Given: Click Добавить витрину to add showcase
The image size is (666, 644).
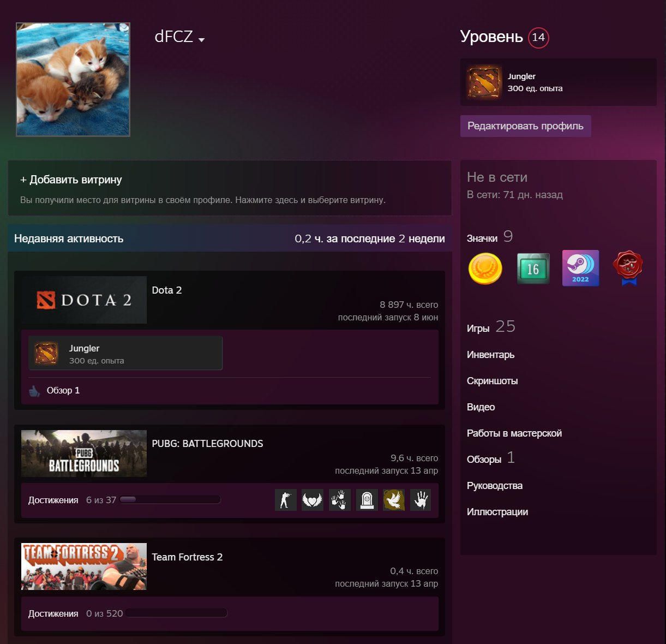Looking at the screenshot, I should click(71, 180).
